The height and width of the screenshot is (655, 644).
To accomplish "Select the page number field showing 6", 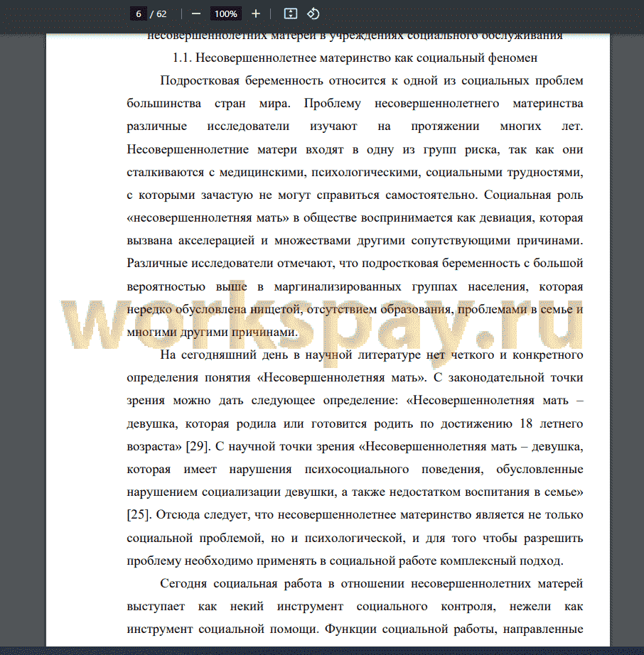I will point(139,13).
